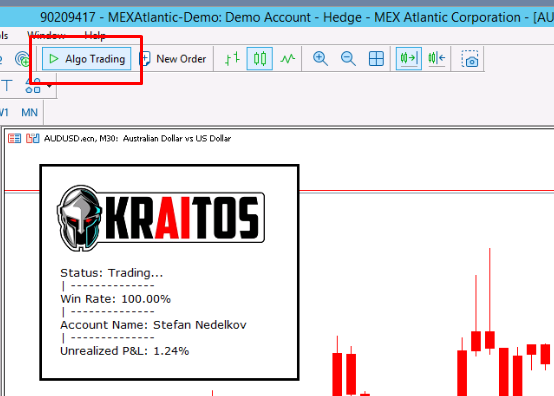Click the market depth icon on chart
The height and width of the screenshot is (396, 554).
14,138
